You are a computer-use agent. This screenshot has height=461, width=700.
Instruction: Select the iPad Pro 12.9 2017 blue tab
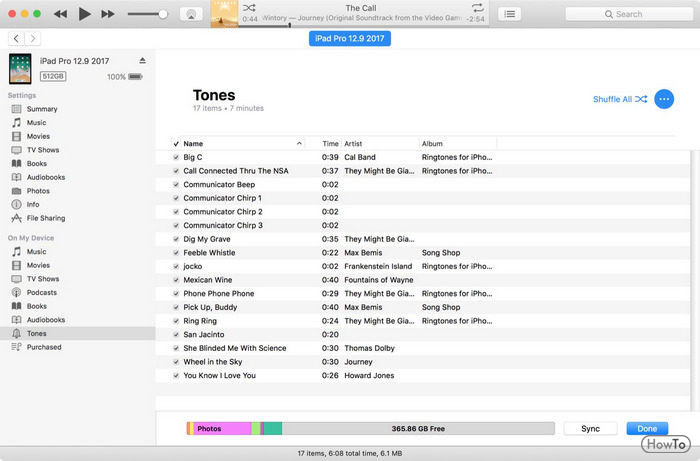point(350,38)
